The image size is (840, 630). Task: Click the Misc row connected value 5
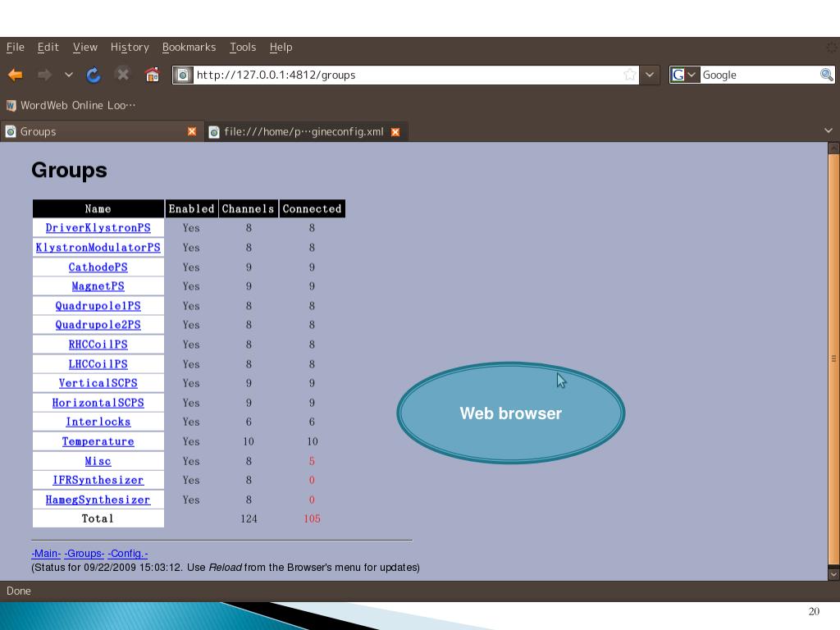click(312, 461)
